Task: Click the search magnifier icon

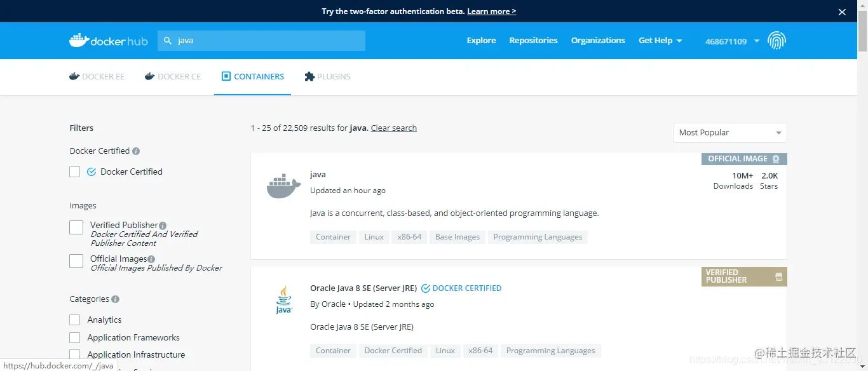Action: [x=168, y=41]
